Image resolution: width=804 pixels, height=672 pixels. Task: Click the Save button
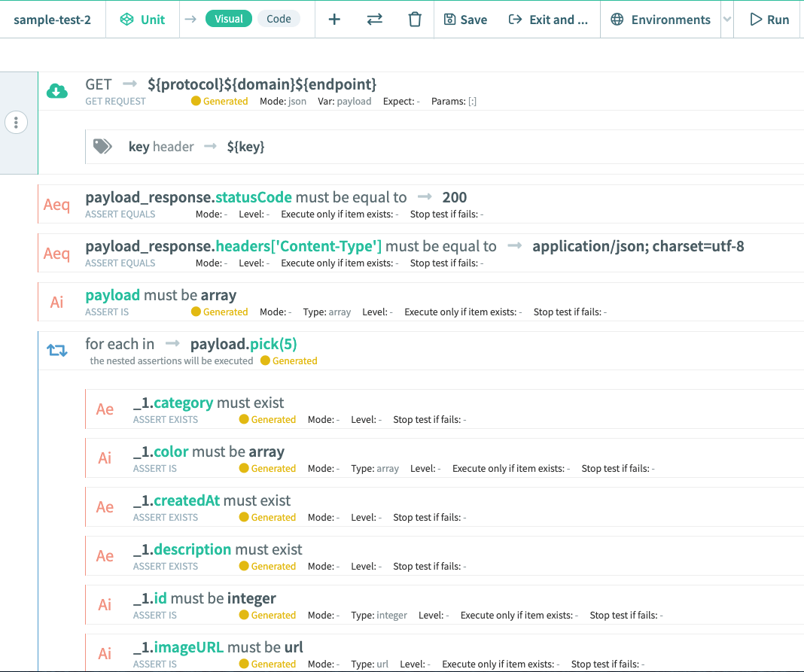pyautogui.click(x=465, y=19)
